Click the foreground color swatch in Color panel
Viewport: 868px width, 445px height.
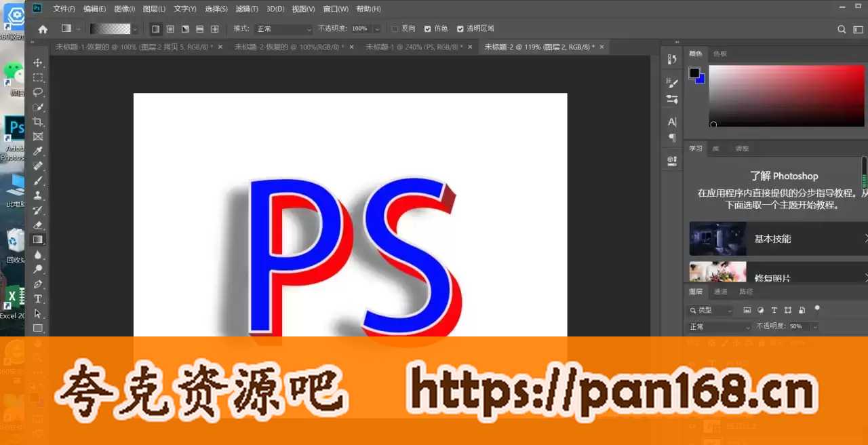click(694, 73)
